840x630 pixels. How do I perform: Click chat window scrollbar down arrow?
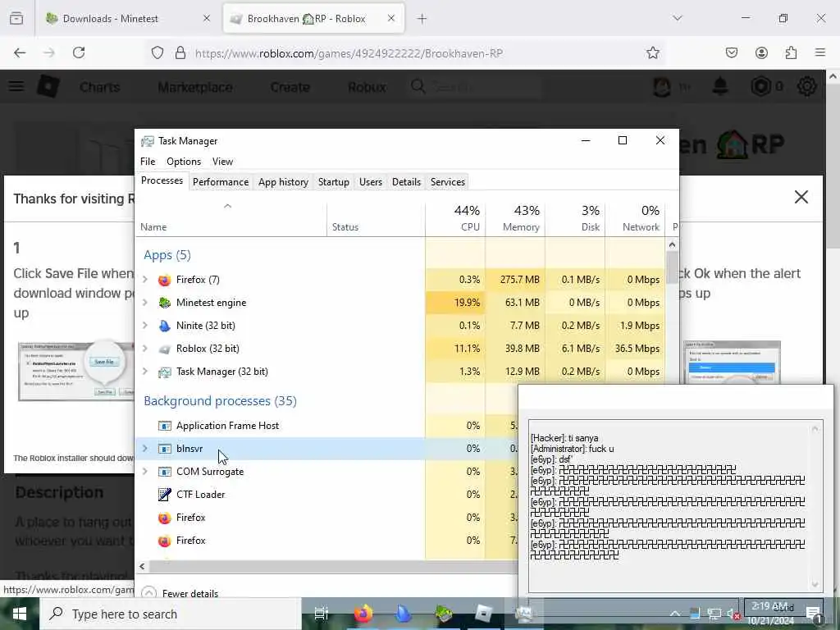pyautogui.click(x=815, y=584)
